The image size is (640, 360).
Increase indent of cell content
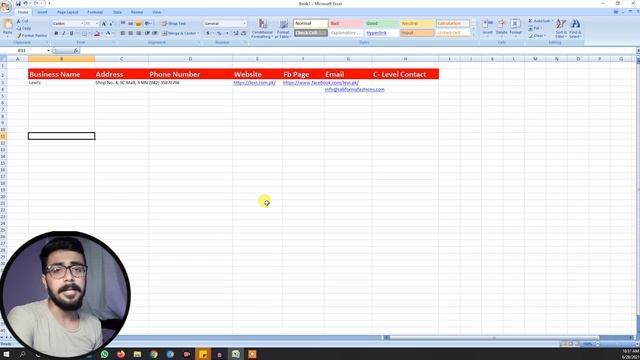click(155, 33)
